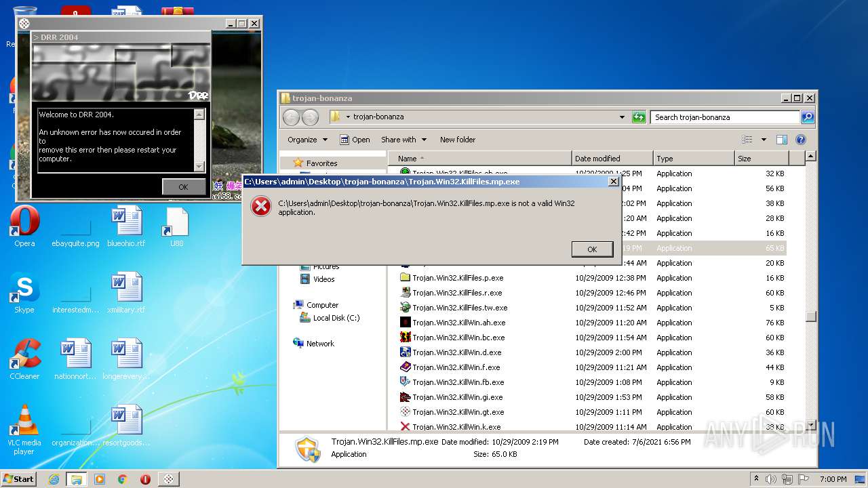The width and height of the screenshot is (868, 488).
Task: Click the Explorer Forward arrow
Action: 310,117
